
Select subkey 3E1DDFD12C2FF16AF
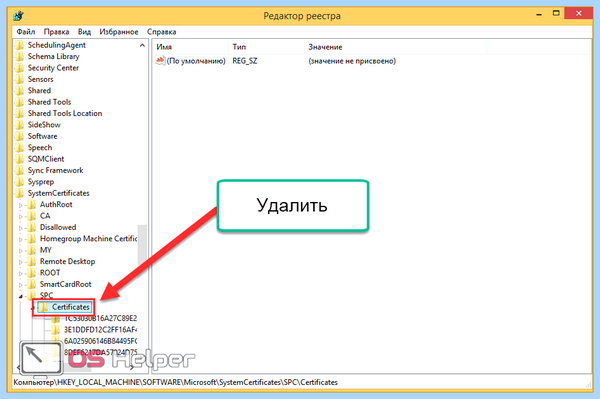tap(100, 329)
